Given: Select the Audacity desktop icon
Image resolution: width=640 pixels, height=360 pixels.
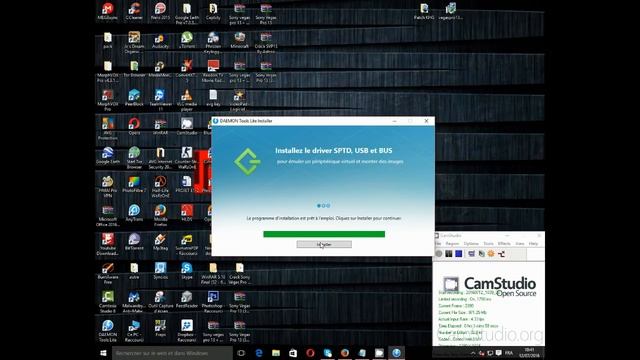Looking at the screenshot, I should tap(160, 41).
